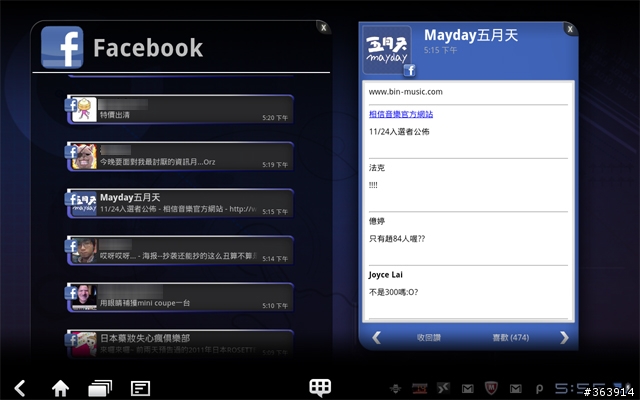The height and width of the screenshot is (400, 640).
Task: Tap the X-shaped notification icon
Action: (443, 388)
